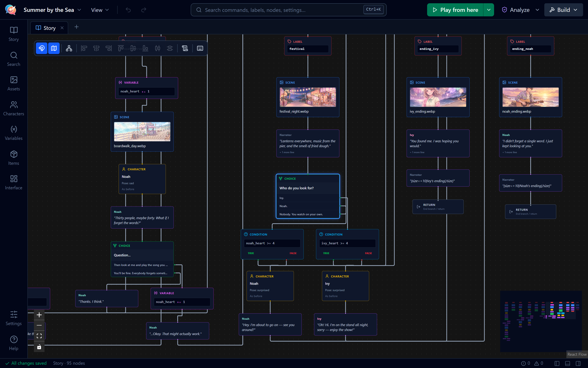Image resolution: width=588 pixels, height=368 pixels.
Task: Click the undo arrow
Action: coord(128,10)
